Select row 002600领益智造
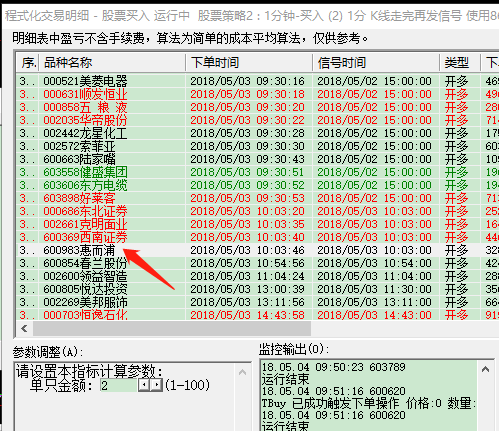 pos(257,276)
